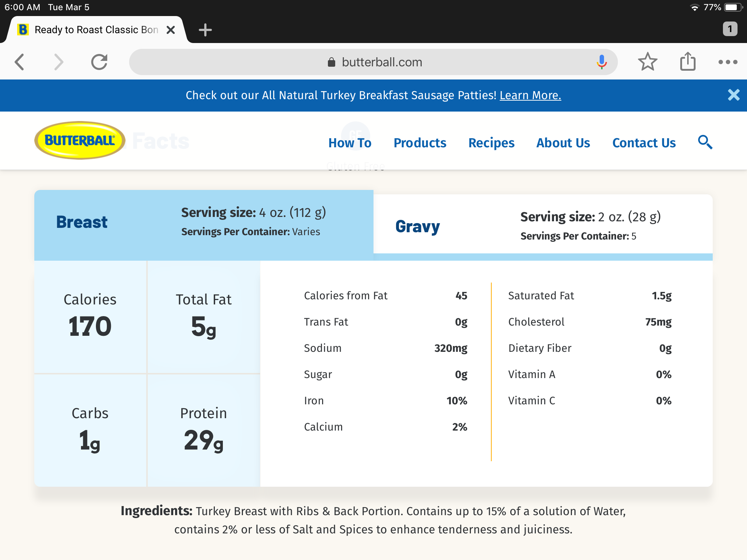
Task: Bookmark page with the star icon
Action: 647,62
